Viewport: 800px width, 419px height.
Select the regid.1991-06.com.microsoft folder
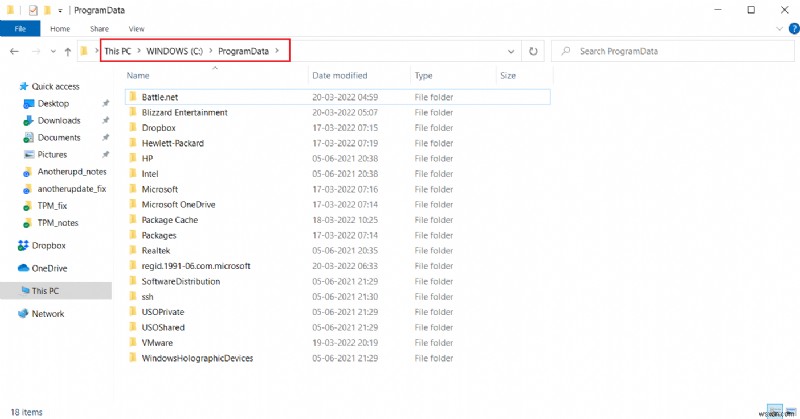(196, 266)
